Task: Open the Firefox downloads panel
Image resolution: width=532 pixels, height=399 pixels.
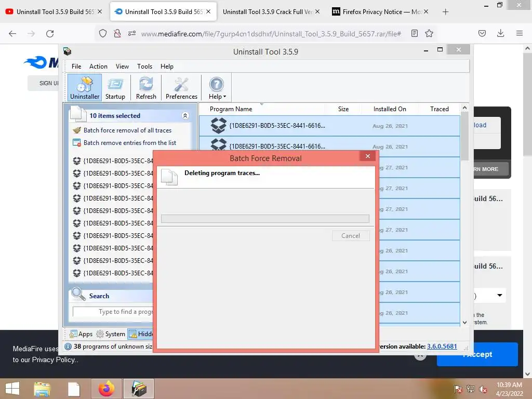Action: click(500, 33)
